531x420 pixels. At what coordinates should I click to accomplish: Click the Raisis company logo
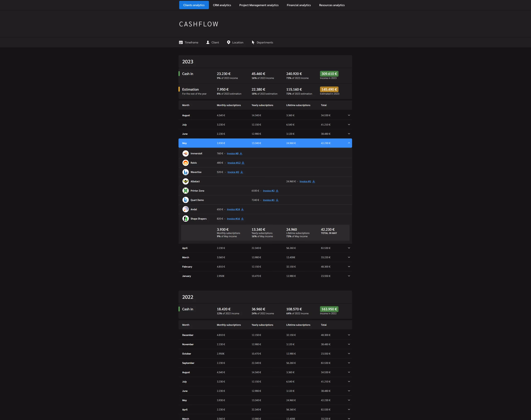pyautogui.click(x=185, y=163)
